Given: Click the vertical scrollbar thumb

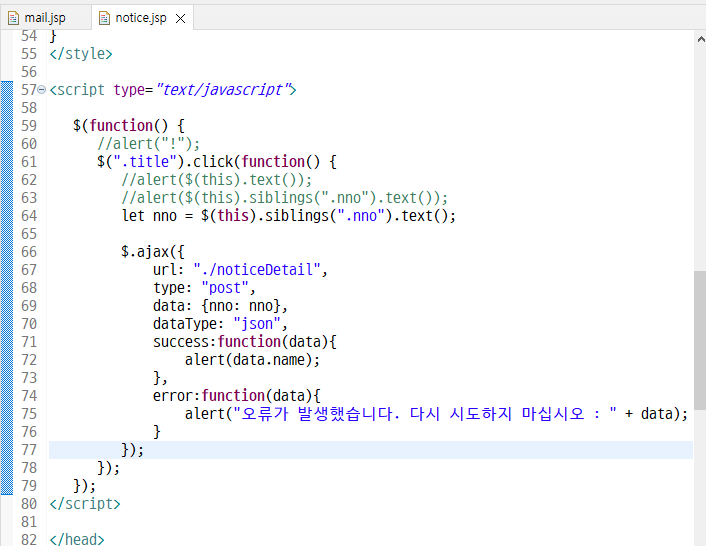Looking at the screenshot, I should pyautogui.click(x=700, y=340).
